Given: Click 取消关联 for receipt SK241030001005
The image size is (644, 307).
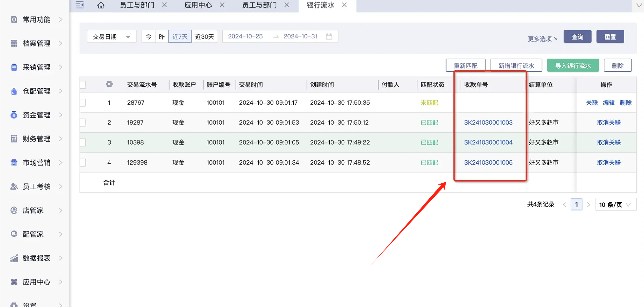Looking at the screenshot, I should coord(609,162).
